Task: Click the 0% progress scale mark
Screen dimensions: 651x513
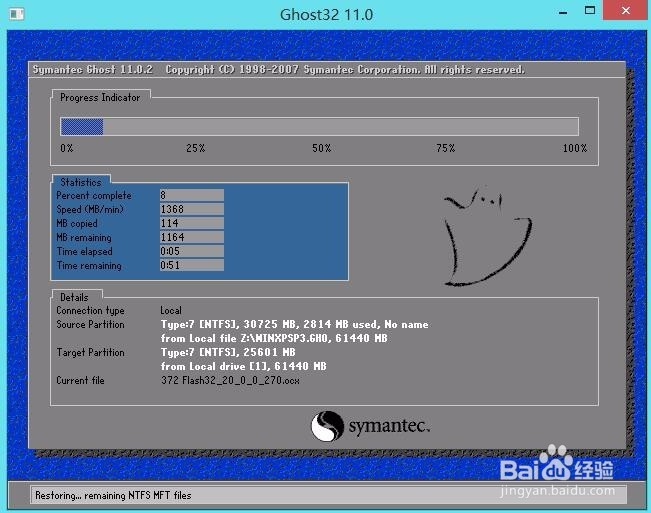Action: 67,148
